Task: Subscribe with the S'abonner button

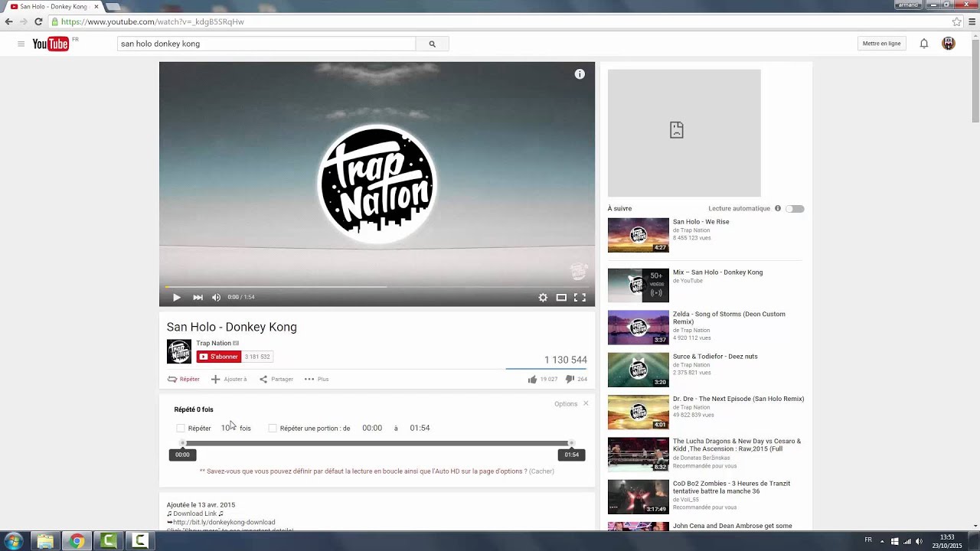Action: coord(219,357)
